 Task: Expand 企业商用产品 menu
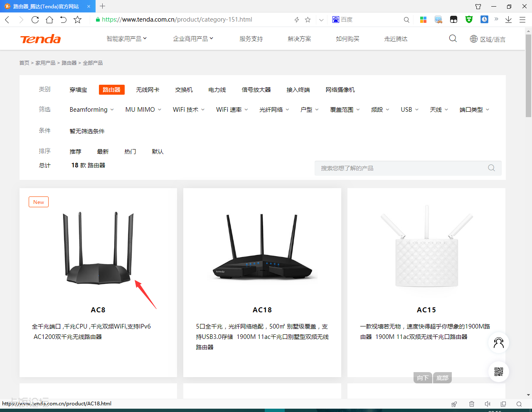[193, 39]
